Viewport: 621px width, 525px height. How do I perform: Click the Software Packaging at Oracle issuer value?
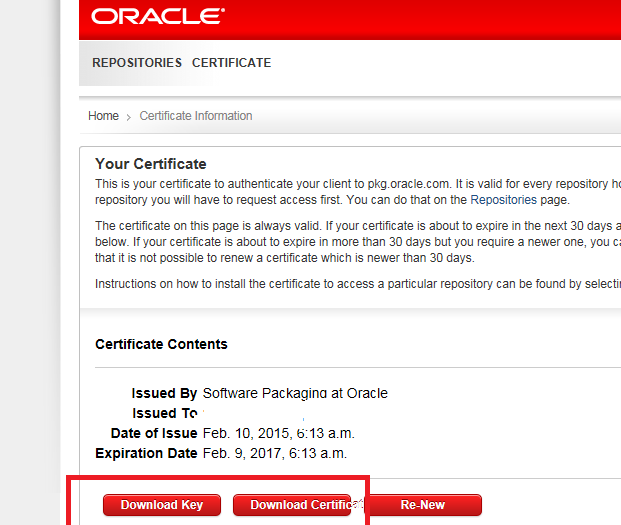(295, 393)
